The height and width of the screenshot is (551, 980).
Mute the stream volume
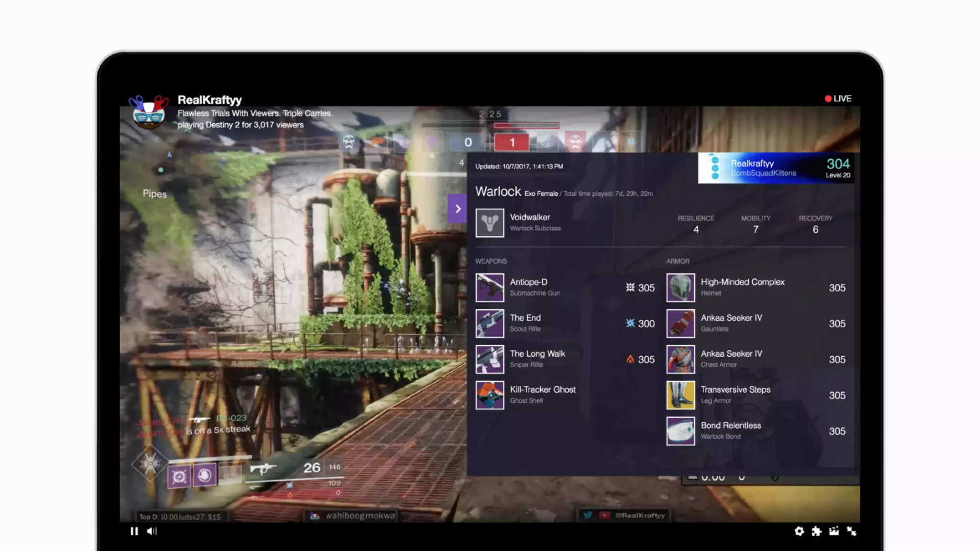tap(152, 531)
